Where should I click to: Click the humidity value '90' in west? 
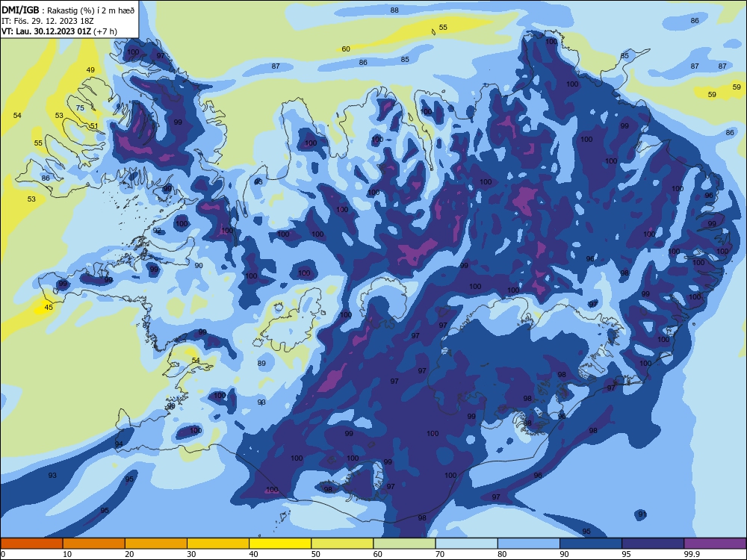tap(199, 266)
